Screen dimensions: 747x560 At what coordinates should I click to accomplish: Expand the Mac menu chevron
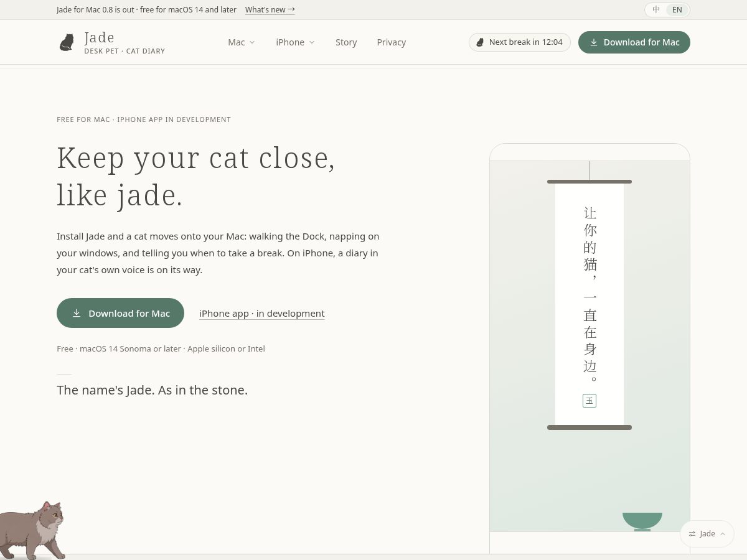click(x=252, y=42)
